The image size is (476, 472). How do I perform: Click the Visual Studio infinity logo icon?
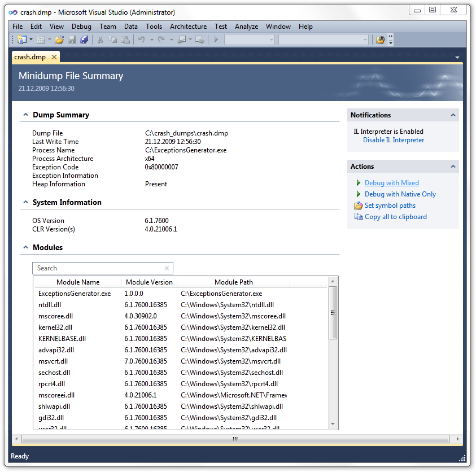[x=13, y=12]
